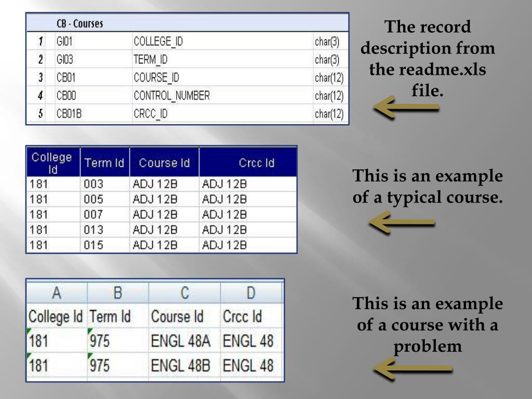Image resolution: width=532 pixels, height=399 pixels.
Task: Select row number 5 of CB - Courses
Action: tap(41, 113)
